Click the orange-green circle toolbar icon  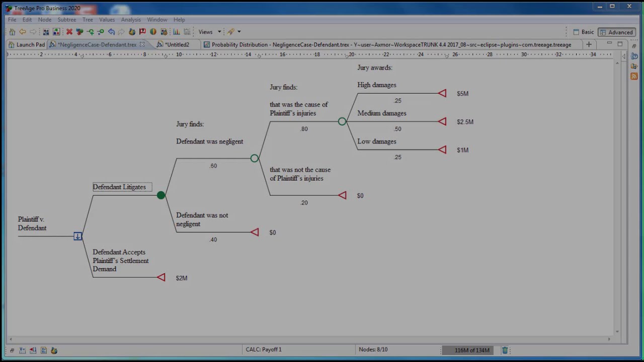[153, 32]
